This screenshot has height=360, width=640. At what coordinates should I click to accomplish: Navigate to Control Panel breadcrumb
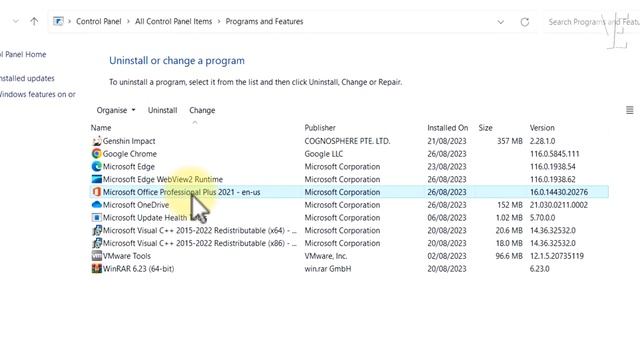[x=98, y=21]
